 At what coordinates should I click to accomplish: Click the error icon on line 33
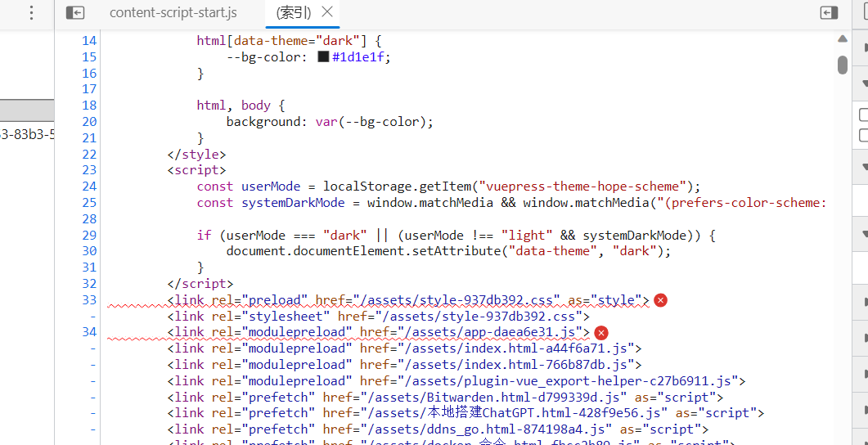[x=660, y=300]
